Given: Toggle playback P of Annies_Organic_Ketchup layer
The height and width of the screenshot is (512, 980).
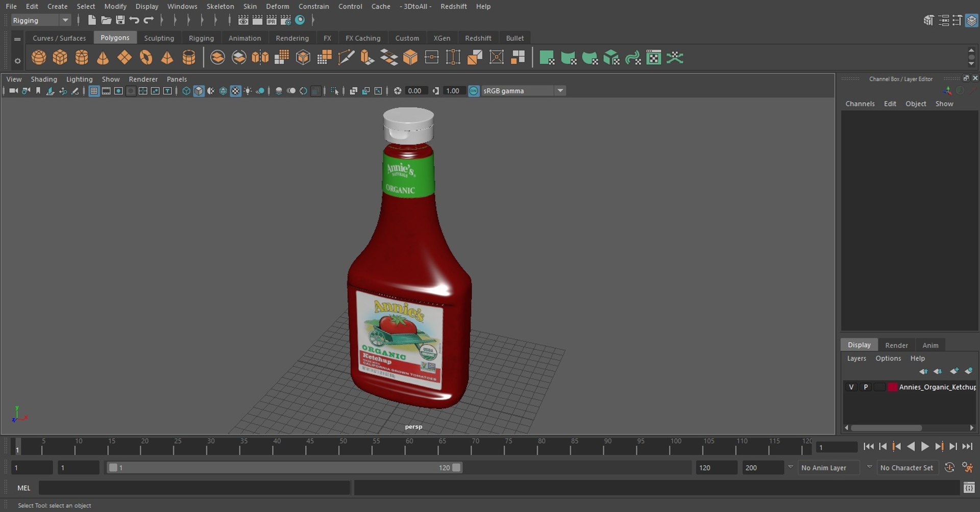Looking at the screenshot, I should pos(865,387).
